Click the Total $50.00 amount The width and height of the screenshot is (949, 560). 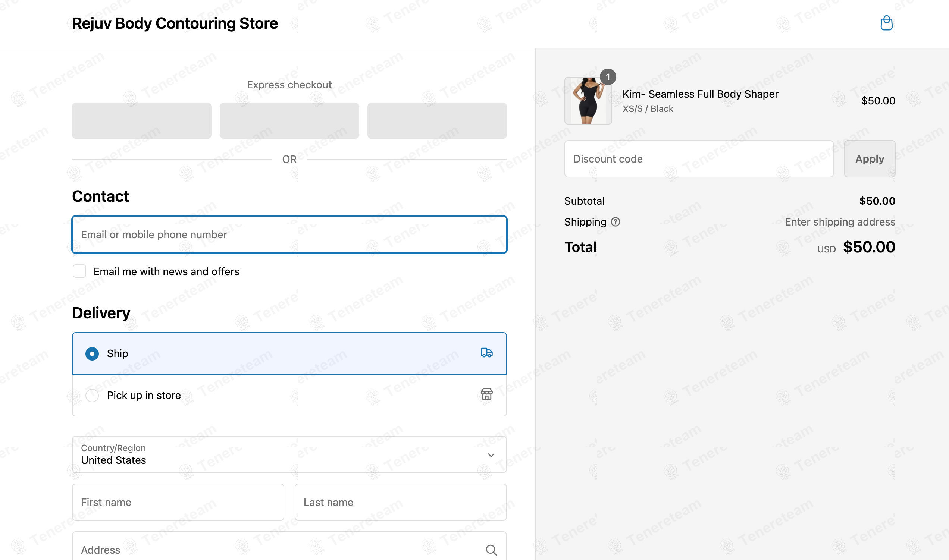click(x=869, y=247)
